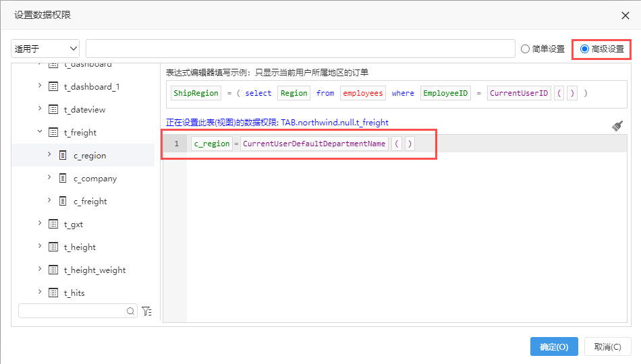Screen dimensions: 641x364
Task: Select the t_hits tree row
Action: (83, 293)
